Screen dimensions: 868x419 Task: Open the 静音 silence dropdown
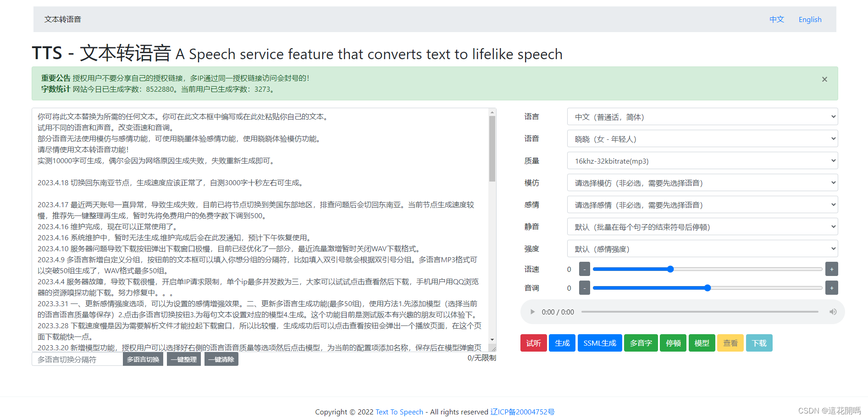[x=702, y=227]
